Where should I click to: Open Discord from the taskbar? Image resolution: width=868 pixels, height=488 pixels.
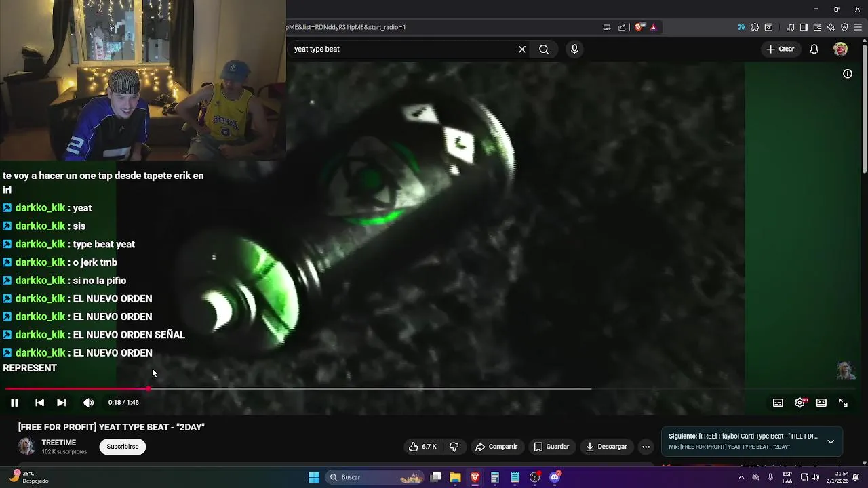click(555, 477)
